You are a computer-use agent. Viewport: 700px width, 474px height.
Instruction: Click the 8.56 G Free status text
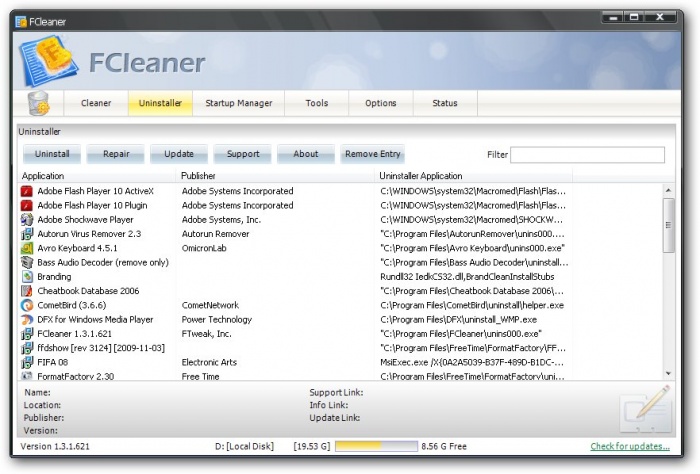coord(444,446)
